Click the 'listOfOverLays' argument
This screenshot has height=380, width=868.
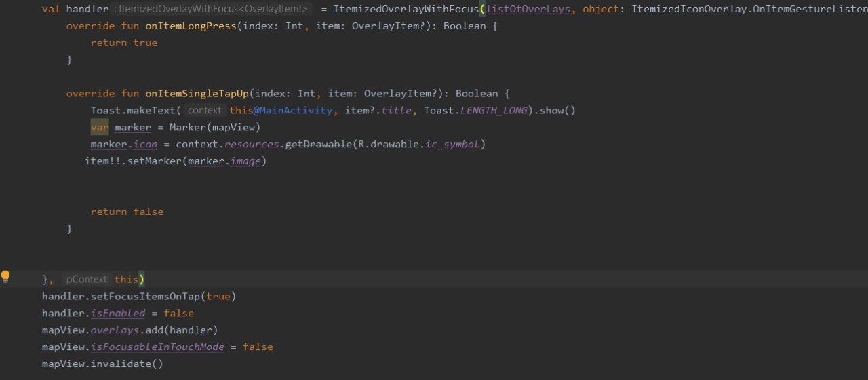point(528,9)
